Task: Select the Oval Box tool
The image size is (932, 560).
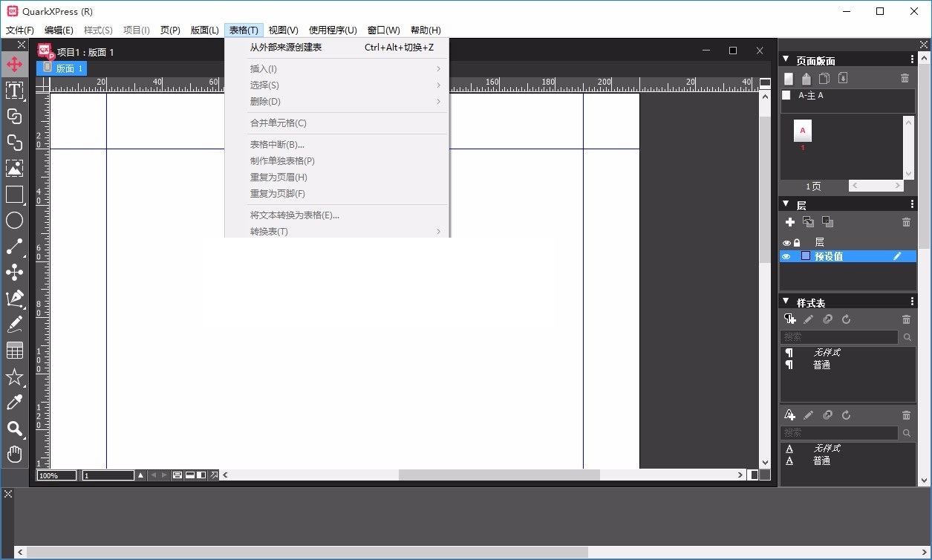Action: 14,221
